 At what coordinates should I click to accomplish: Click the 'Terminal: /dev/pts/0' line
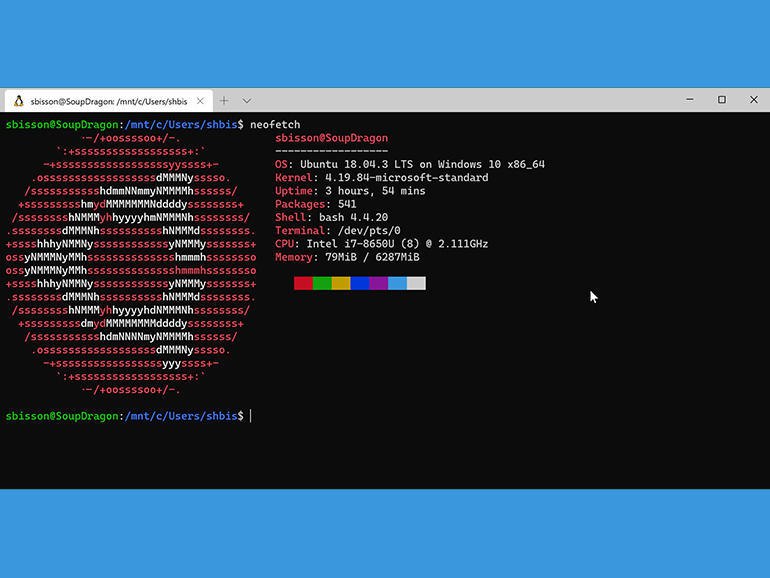338,231
